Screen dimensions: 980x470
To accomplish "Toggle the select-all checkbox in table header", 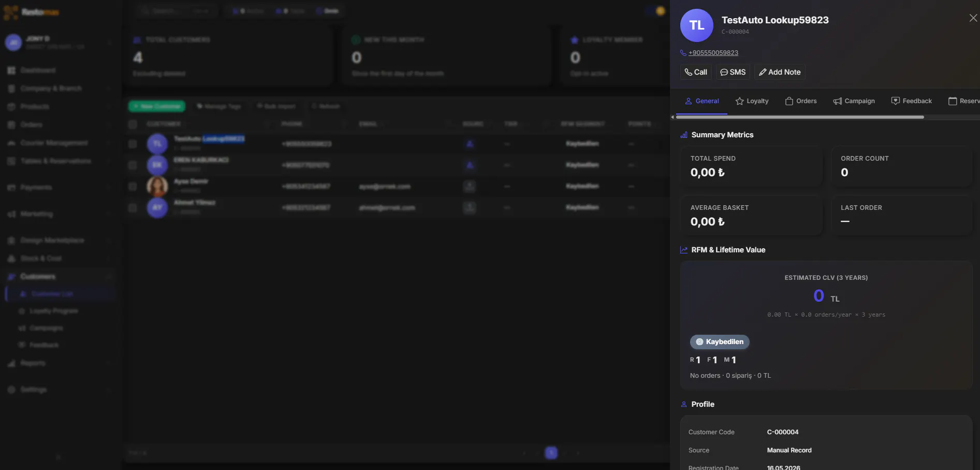I will pos(133,124).
